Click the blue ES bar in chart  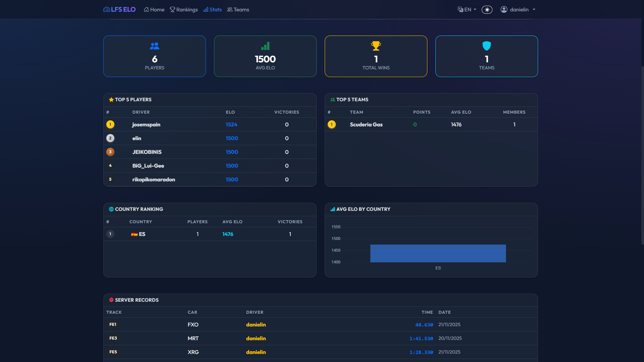(438, 253)
